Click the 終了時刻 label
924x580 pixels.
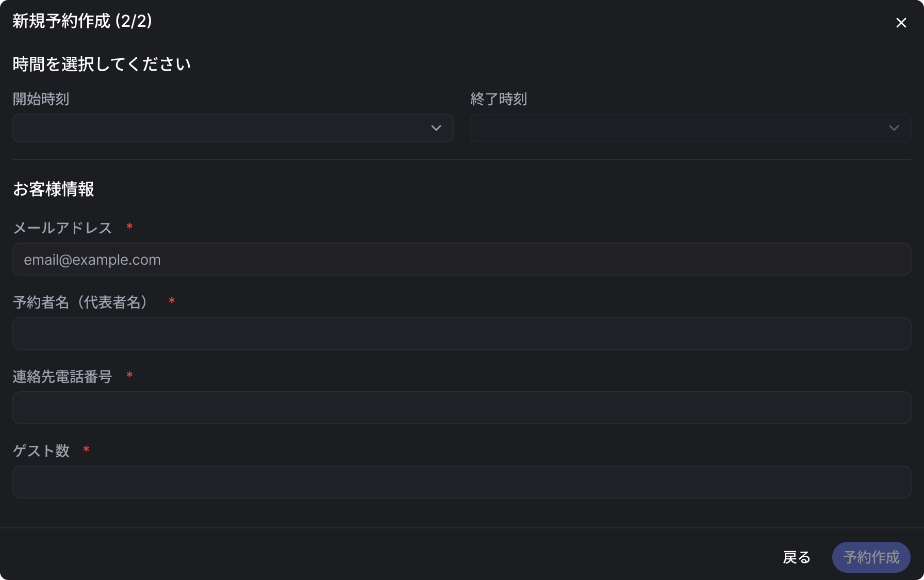pos(499,99)
